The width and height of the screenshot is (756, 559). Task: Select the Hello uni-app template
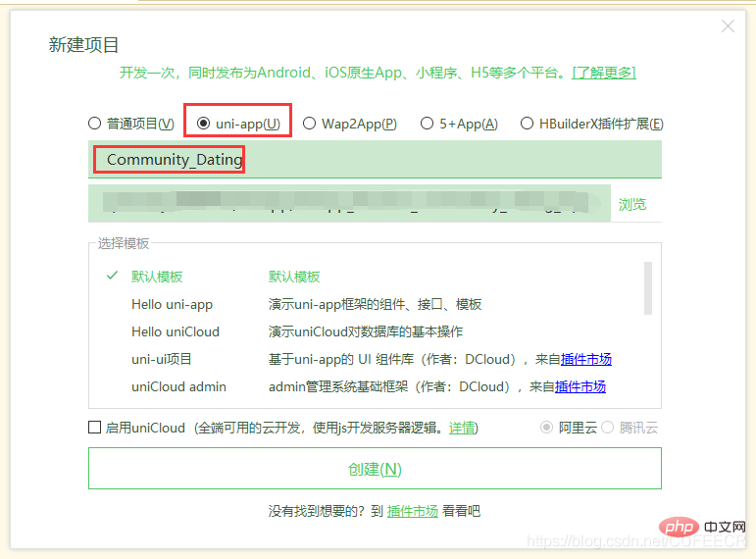pos(173,304)
